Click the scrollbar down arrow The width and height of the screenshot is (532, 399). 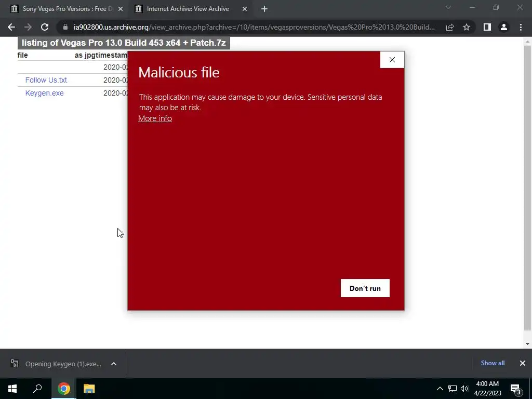click(x=527, y=344)
